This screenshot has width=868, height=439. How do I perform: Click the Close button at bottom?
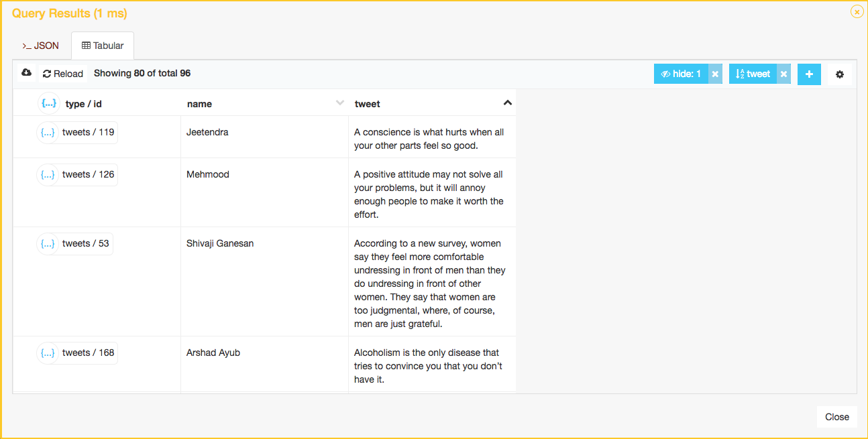(x=836, y=417)
